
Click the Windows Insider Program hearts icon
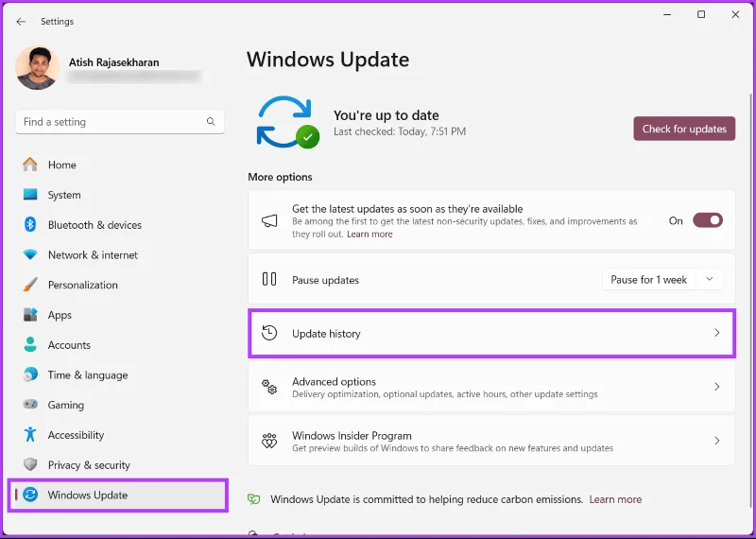click(269, 441)
